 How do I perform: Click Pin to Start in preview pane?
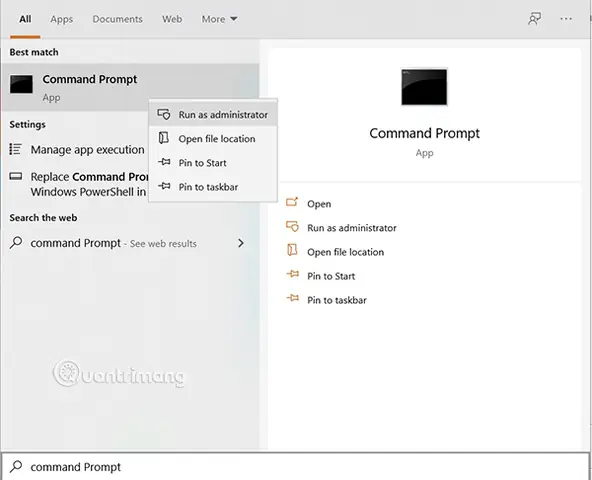331,276
